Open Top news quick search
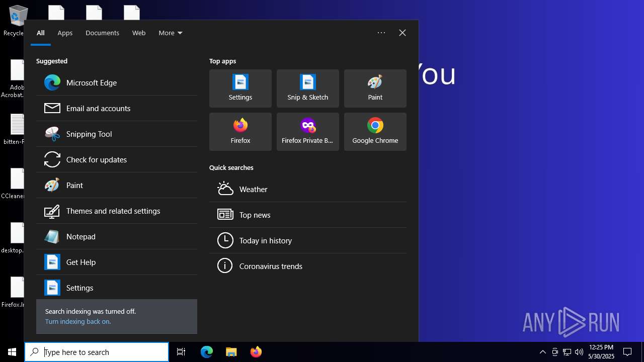Viewport: 644px width, 362px height. click(308, 215)
